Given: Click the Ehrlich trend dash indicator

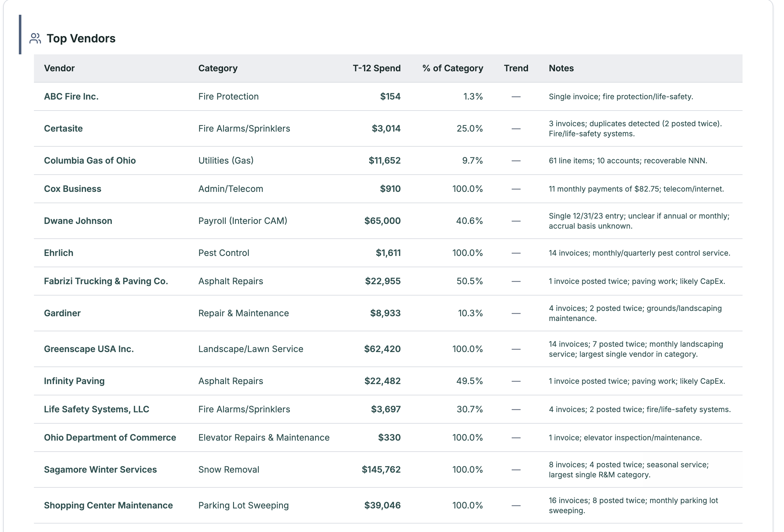Looking at the screenshot, I should pos(516,253).
